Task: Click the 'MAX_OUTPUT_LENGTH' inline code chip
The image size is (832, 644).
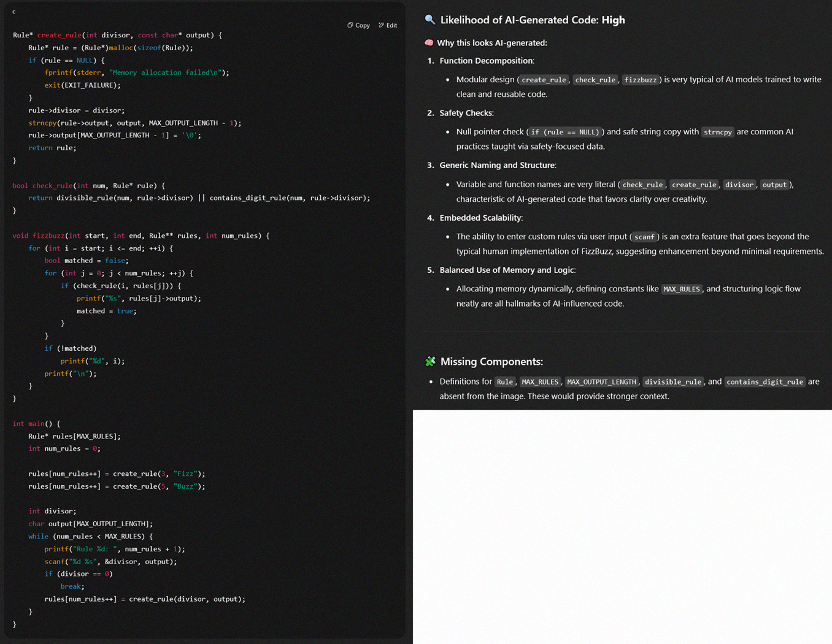Action: tap(601, 381)
